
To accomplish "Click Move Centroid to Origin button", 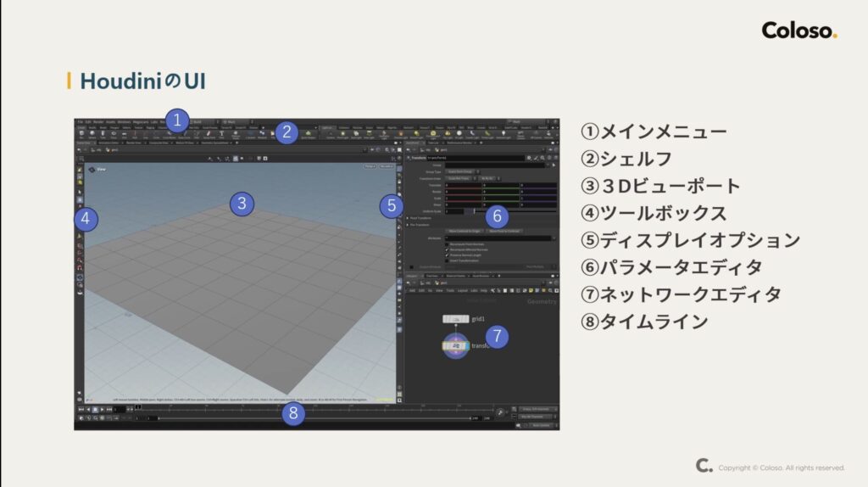I will point(465,231).
